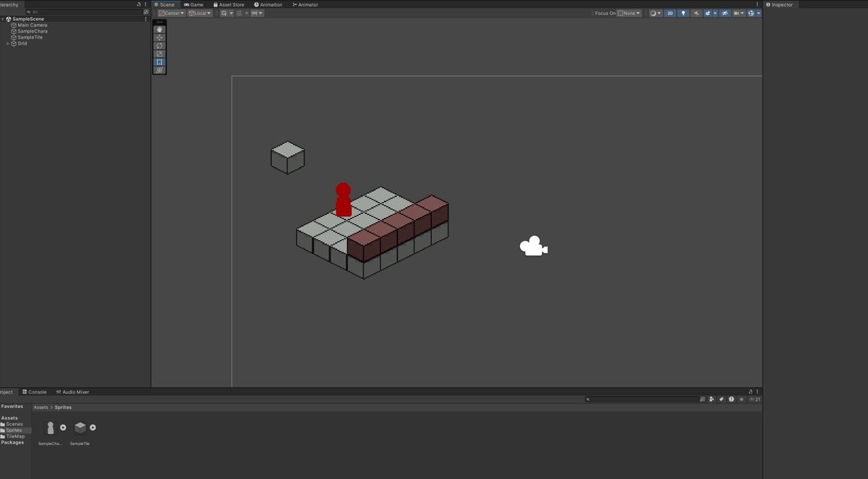
Task: Toggle scene effects (skybox/fog)
Action: (x=708, y=13)
